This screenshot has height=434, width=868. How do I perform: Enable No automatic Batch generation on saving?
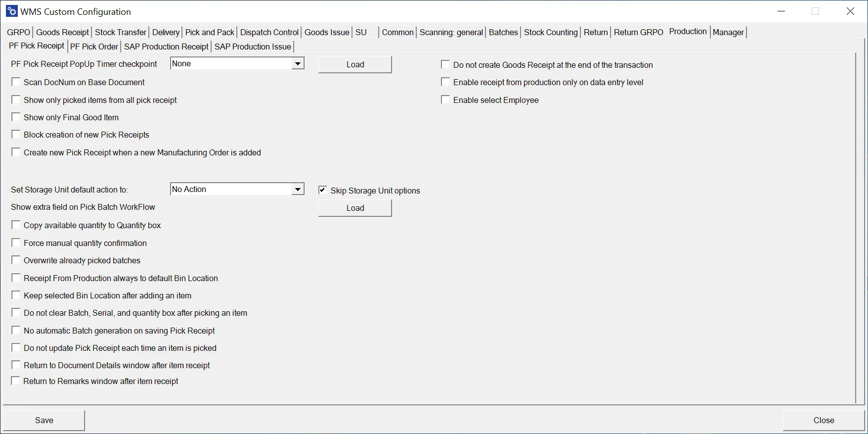coord(16,331)
